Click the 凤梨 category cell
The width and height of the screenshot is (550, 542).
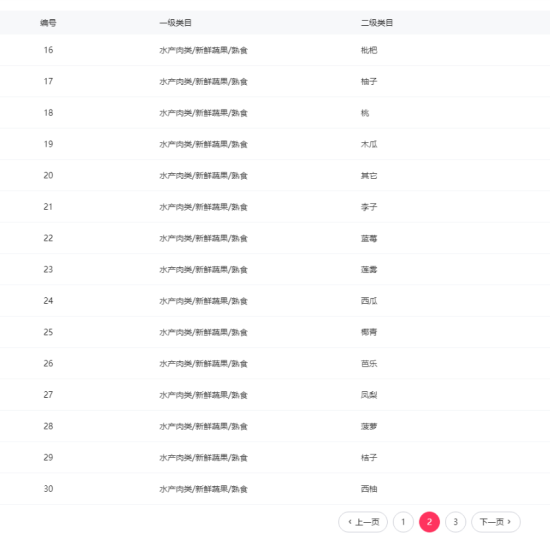click(369, 395)
